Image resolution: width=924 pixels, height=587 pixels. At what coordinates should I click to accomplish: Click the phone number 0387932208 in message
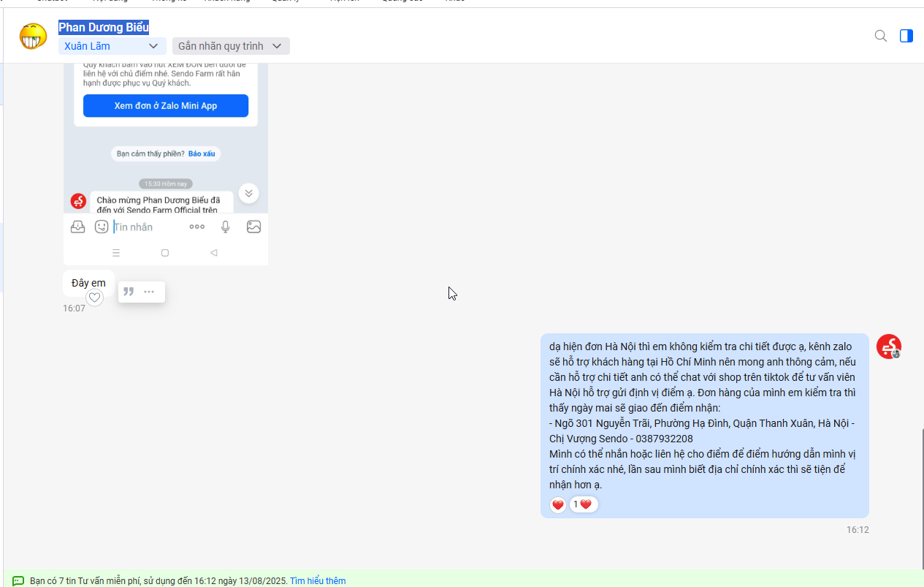[664, 439]
